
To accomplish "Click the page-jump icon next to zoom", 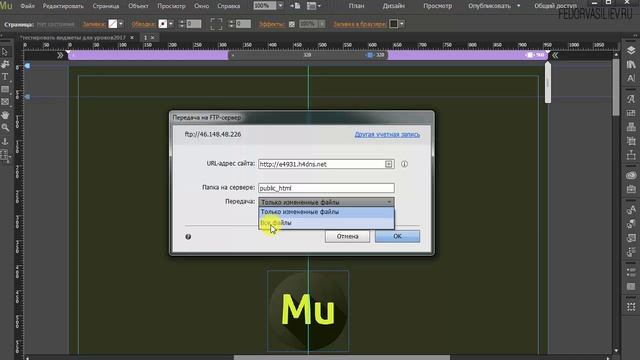I will [x=295, y=6].
